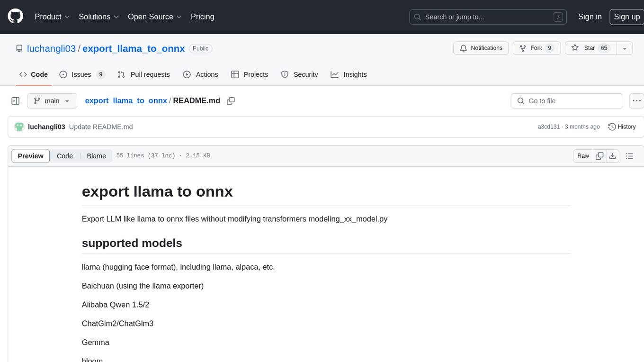644x362 pixels.
Task: Open the Update README.md commit message
Action: point(101,127)
